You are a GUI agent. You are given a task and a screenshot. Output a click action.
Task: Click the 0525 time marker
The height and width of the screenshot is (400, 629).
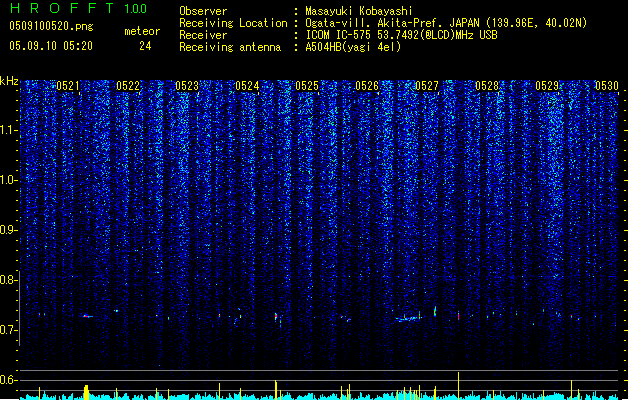click(307, 86)
